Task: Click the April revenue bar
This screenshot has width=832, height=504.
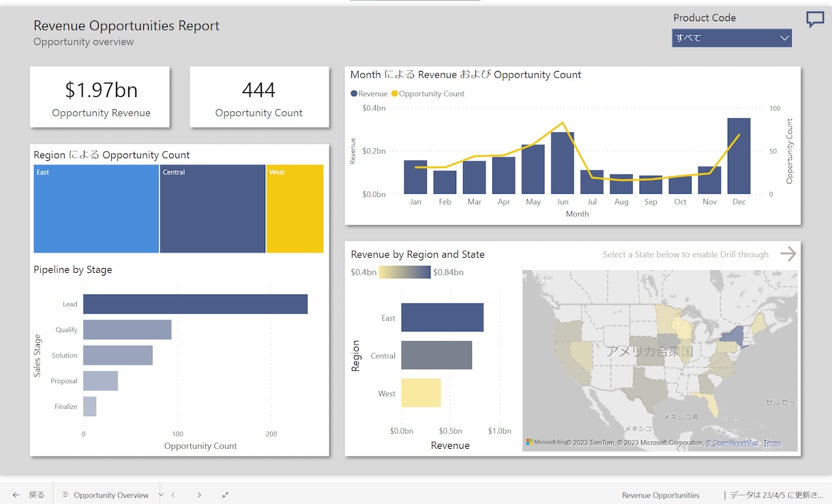Action: pos(504,176)
